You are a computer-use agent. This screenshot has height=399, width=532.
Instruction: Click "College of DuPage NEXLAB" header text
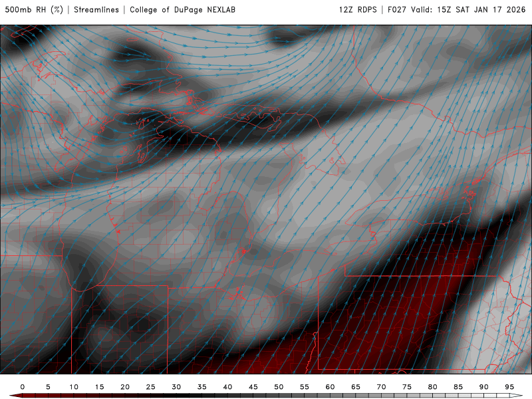[182, 10]
